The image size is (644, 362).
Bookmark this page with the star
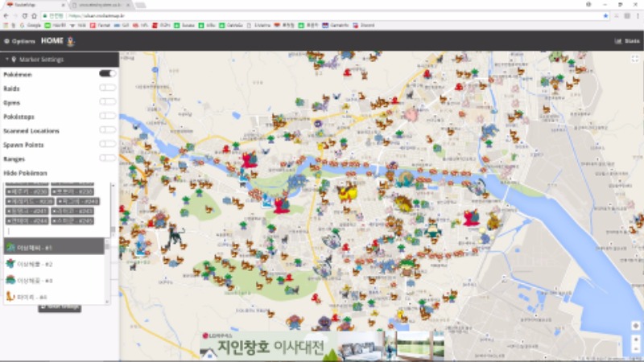pos(606,15)
